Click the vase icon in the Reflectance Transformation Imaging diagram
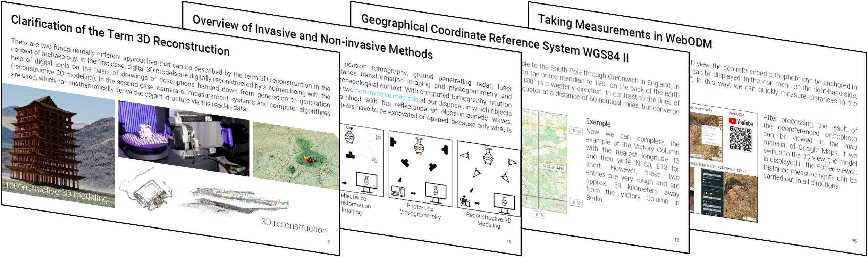The height and width of the screenshot is (257, 868). pyautogui.click(x=349, y=135)
